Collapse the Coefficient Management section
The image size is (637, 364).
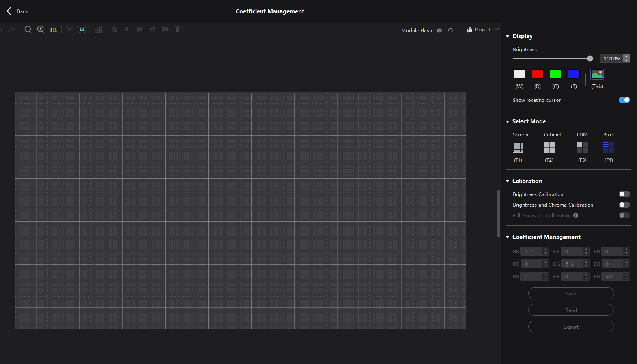pos(508,237)
